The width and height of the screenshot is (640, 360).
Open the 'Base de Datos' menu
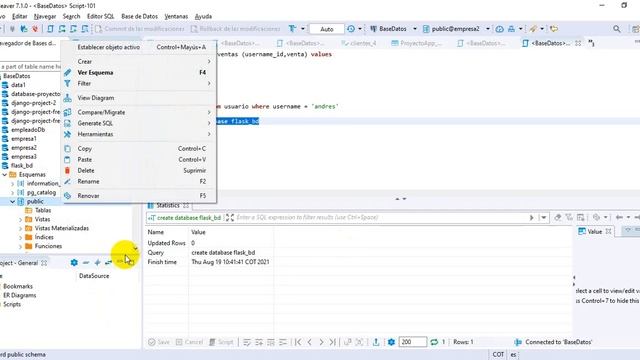pos(140,16)
